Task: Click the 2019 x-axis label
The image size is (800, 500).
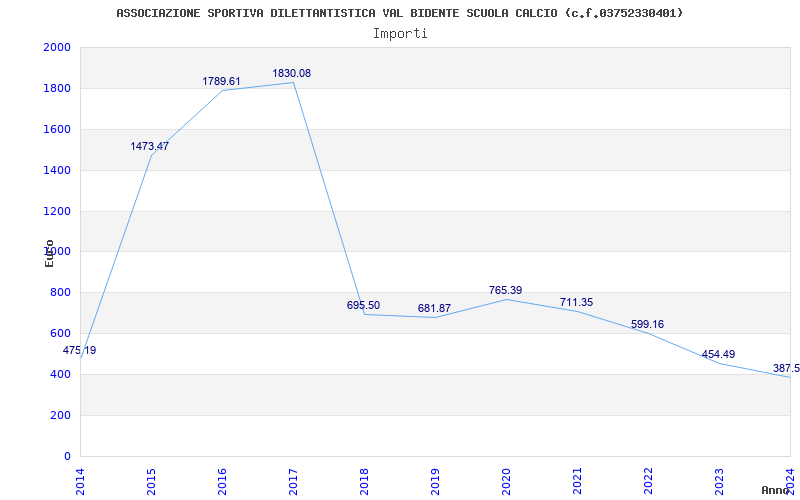Action: 435,481
